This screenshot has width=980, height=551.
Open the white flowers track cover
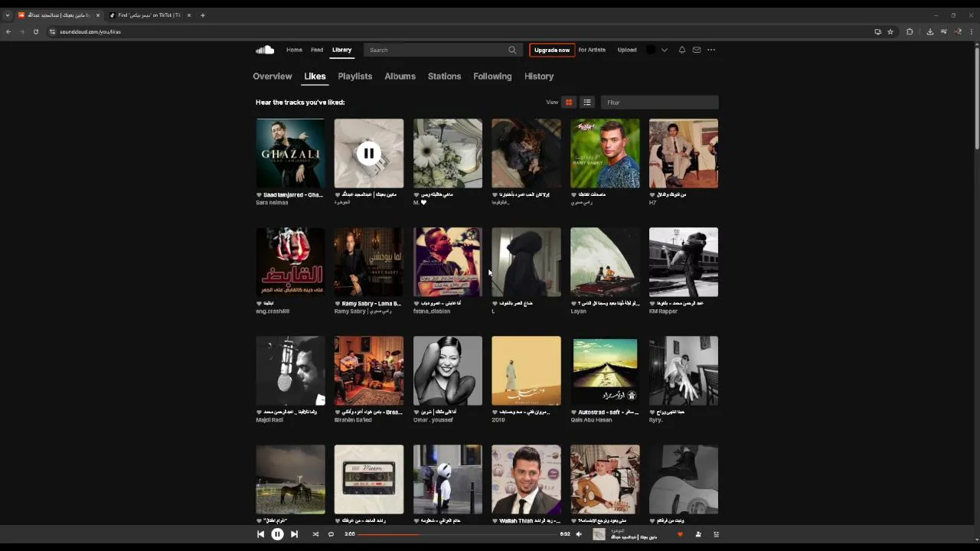[x=448, y=153]
